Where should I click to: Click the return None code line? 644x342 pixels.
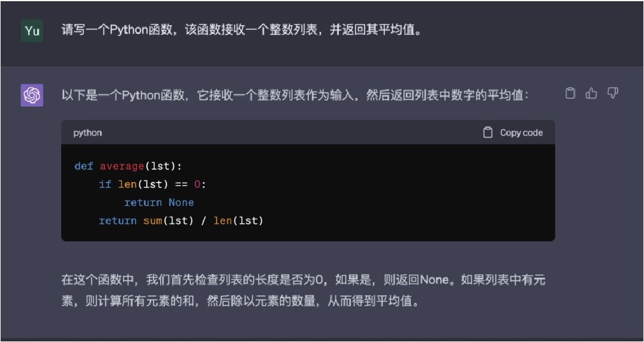coord(158,202)
